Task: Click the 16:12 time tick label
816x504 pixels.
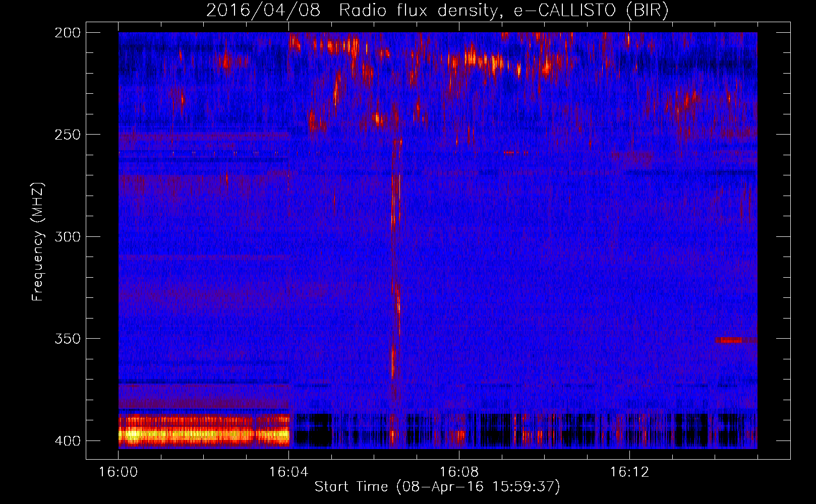Action: tap(629, 472)
